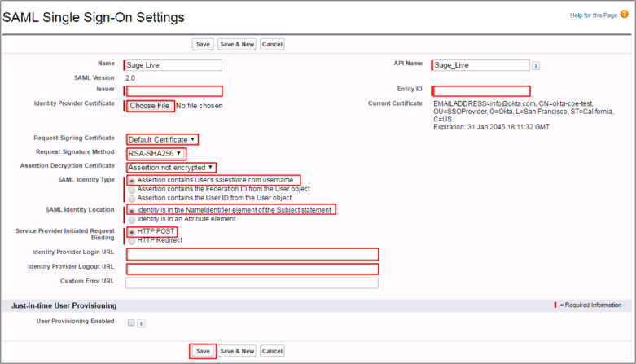The width and height of the screenshot is (636, 364).
Task: Expand Assertion Decryption Certificate dropdown
Action: pyautogui.click(x=171, y=167)
